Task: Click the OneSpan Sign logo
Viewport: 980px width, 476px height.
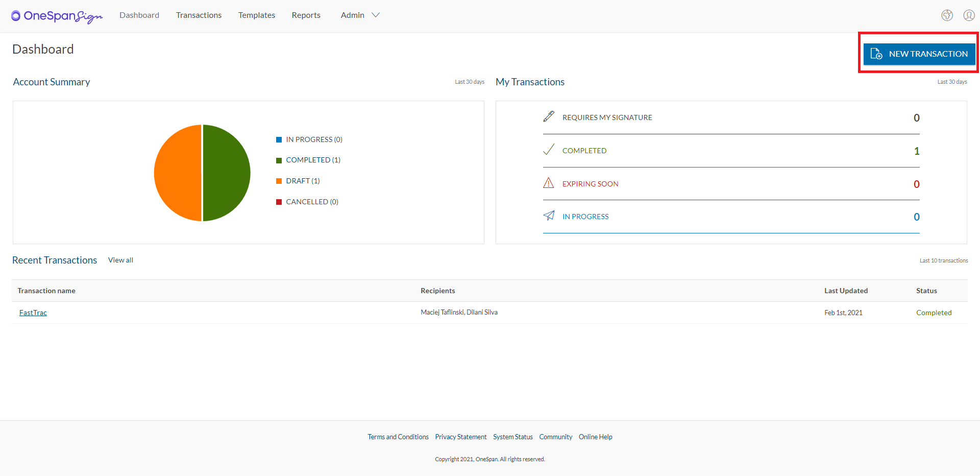Action: coord(57,16)
